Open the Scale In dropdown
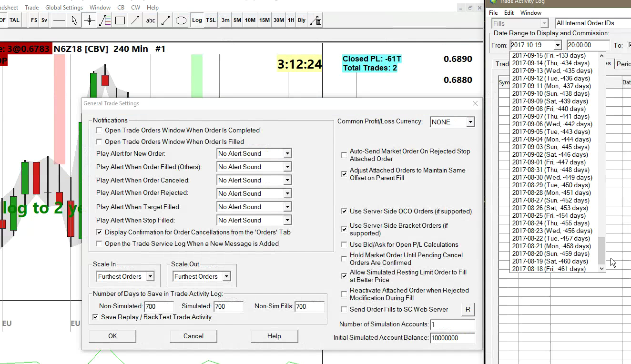The height and width of the screenshot is (364, 631). pyautogui.click(x=150, y=276)
